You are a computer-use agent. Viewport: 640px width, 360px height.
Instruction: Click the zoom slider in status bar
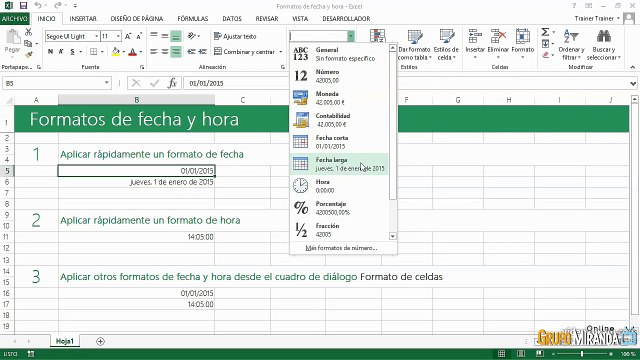click(582, 354)
